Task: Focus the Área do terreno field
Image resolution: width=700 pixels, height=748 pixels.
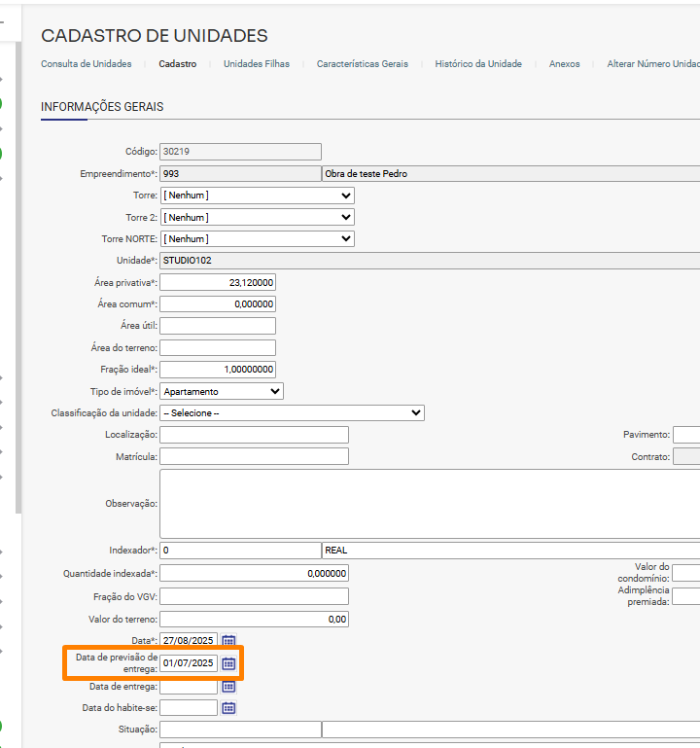Action: click(x=218, y=348)
